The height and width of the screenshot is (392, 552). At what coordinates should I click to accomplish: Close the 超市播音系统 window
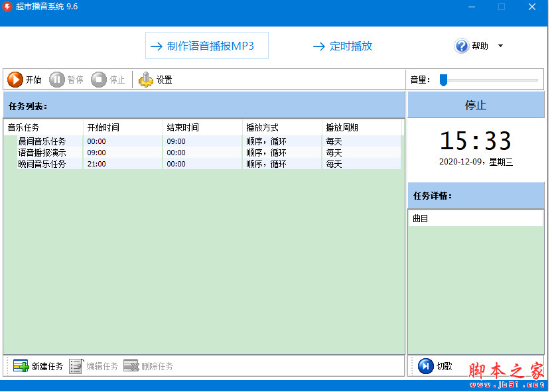532,7
